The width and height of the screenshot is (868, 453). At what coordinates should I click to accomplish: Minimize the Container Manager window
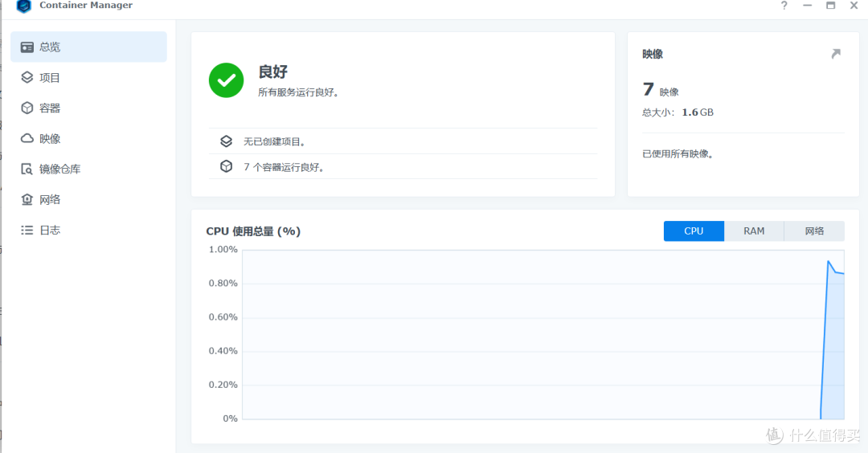(x=807, y=6)
